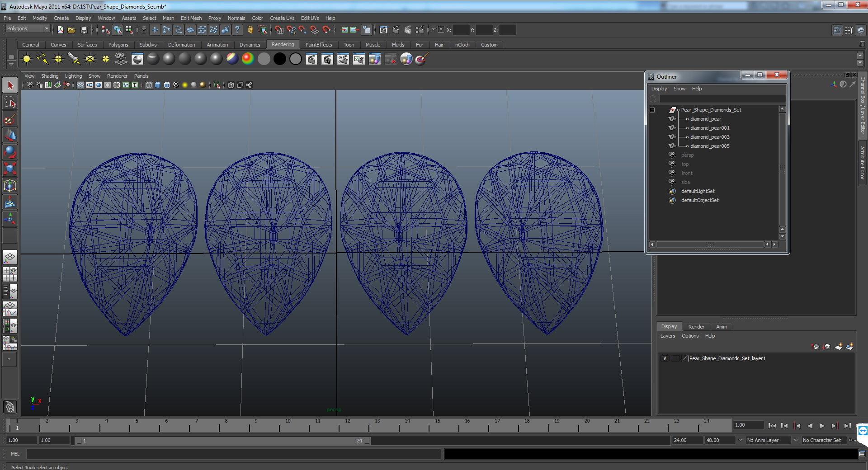The width and height of the screenshot is (868, 470).
Task: Toggle Lock current selection padlock
Action: pos(250,30)
